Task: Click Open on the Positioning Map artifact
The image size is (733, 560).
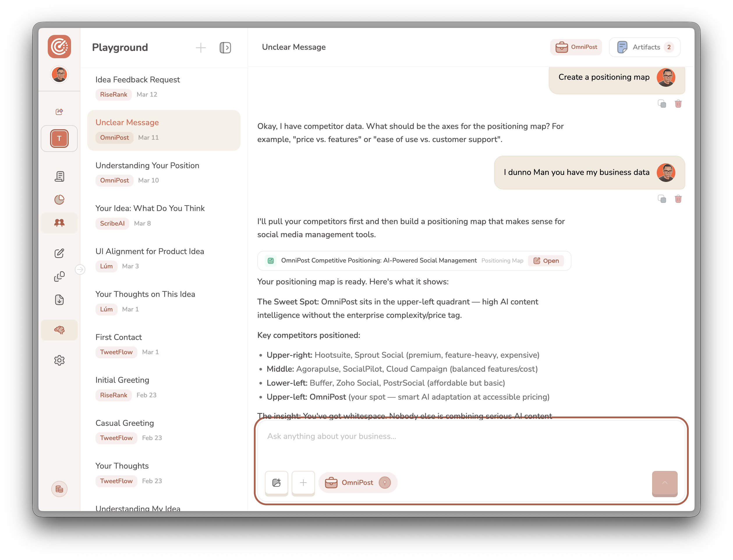Action: click(546, 261)
